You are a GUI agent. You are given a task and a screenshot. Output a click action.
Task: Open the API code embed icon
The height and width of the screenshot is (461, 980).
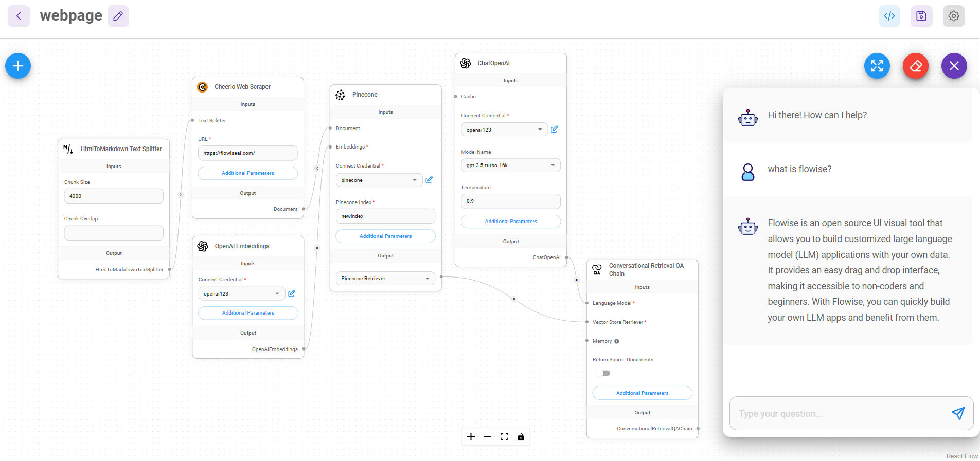(889, 16)
